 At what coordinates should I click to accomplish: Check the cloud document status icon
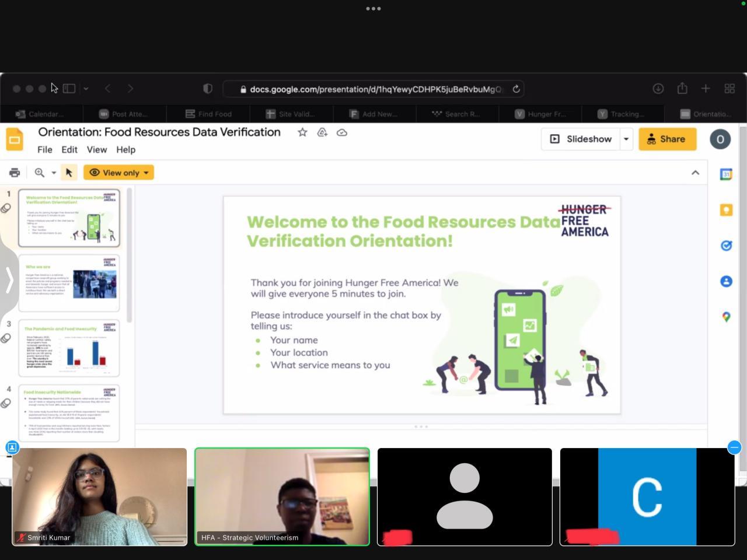342,132
